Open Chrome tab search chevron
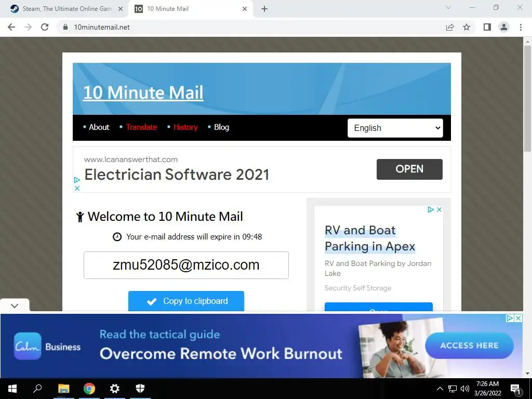The image size is (532, 399). click(448, 7)
